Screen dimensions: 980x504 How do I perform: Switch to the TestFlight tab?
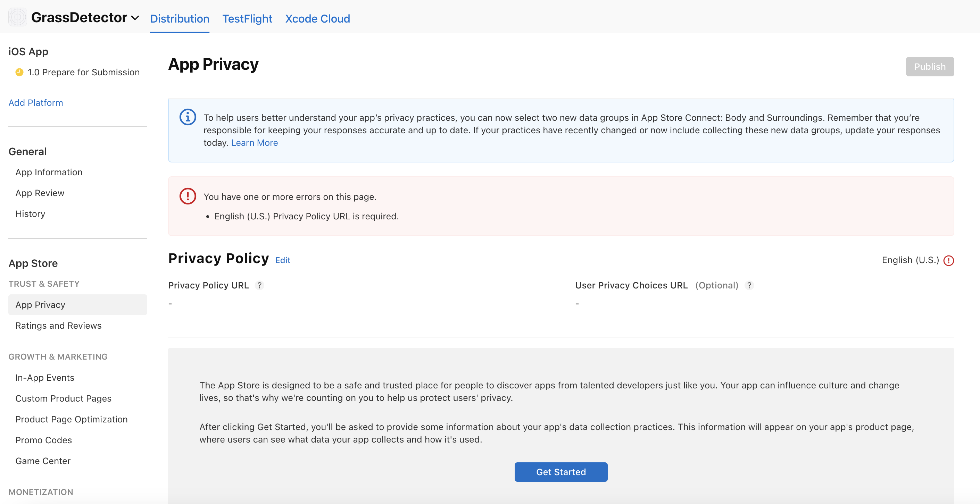[247, 18]
